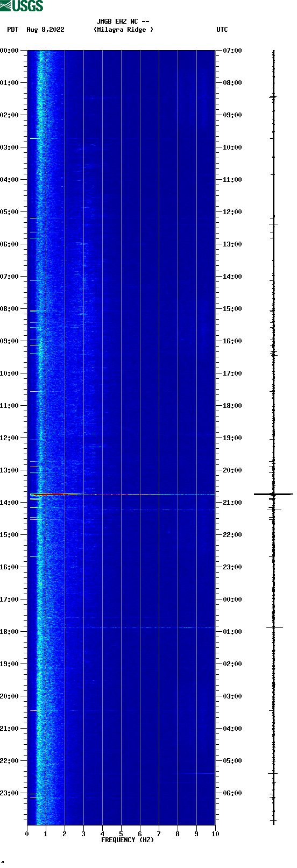Select the station title JMGB EHZ NC --
The image size is (297, 868).
[x=123, y=22]
